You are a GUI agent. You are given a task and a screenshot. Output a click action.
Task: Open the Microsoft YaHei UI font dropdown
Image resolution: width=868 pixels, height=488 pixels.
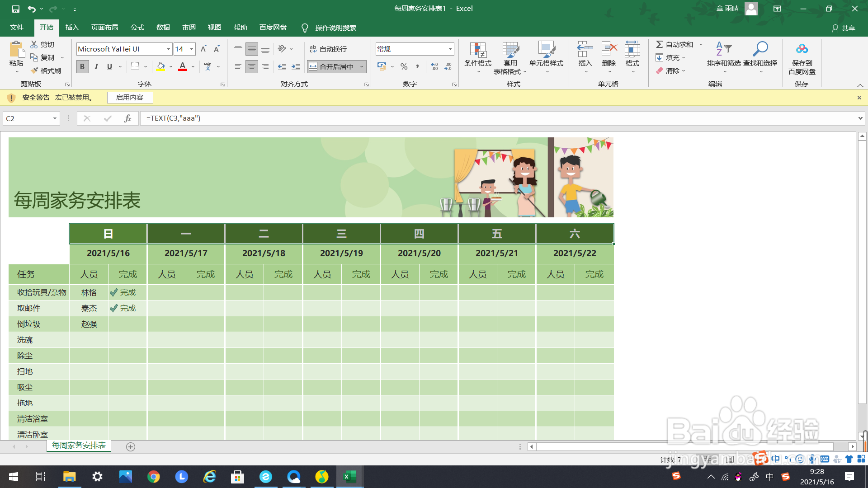click(169, 49)
